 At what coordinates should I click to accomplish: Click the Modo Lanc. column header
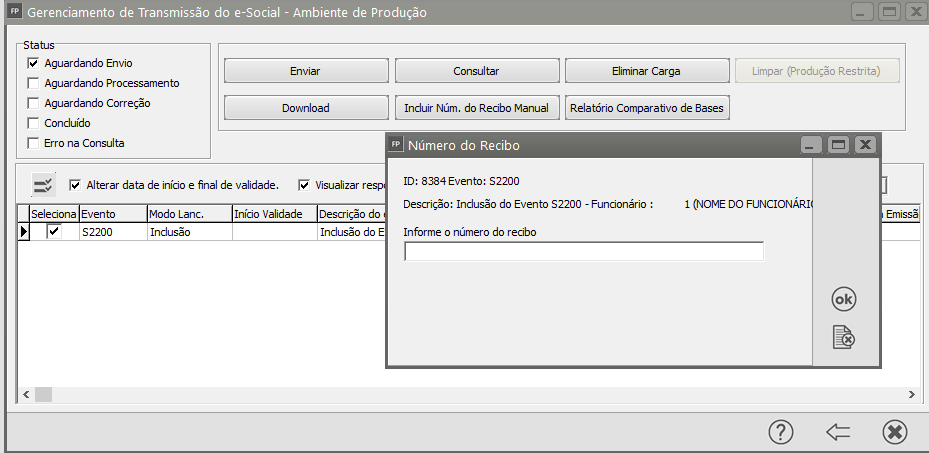(190, 214)
